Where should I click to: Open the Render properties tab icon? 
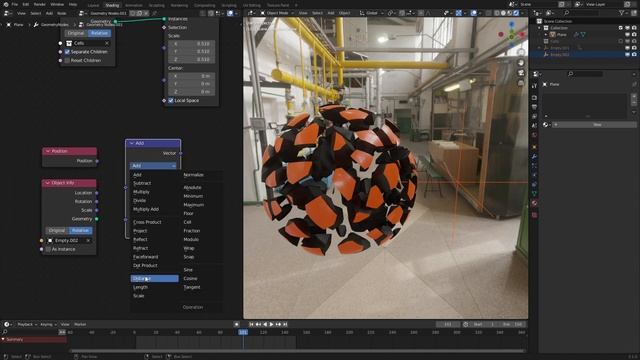[x=534, y=98]
